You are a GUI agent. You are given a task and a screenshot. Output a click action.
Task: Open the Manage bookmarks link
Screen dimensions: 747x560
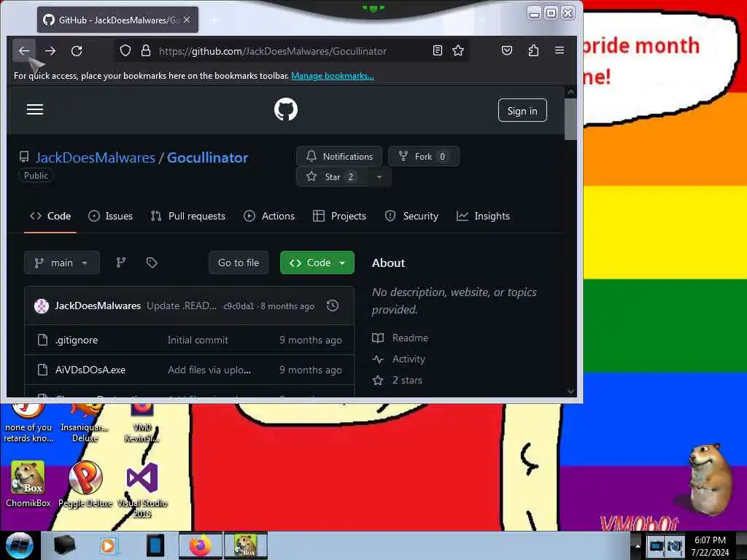(x=333, y=76)
